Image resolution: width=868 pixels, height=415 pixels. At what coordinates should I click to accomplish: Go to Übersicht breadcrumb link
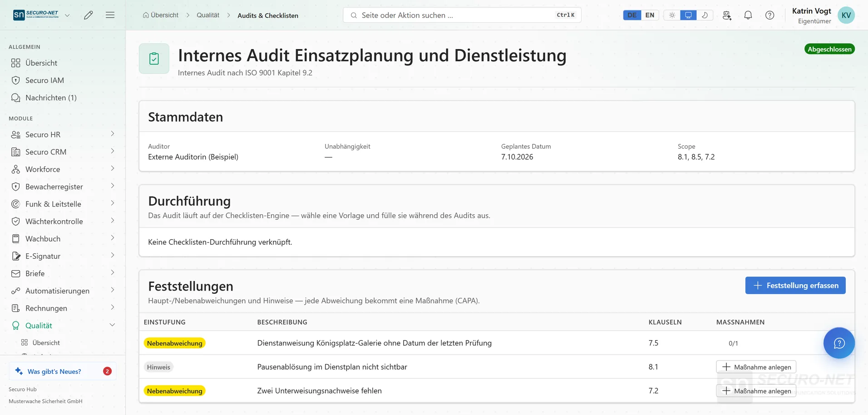tap(161, 15)
